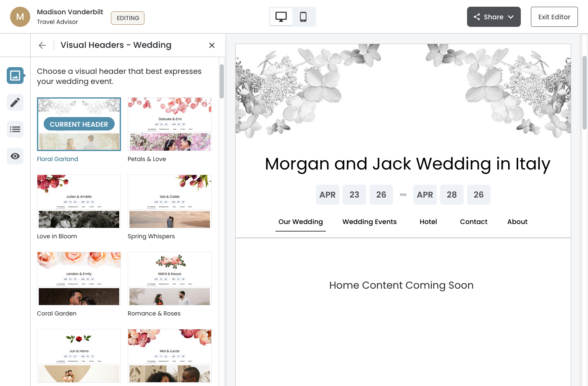
Task: Click the M user avatar
Action: point(20,17)
